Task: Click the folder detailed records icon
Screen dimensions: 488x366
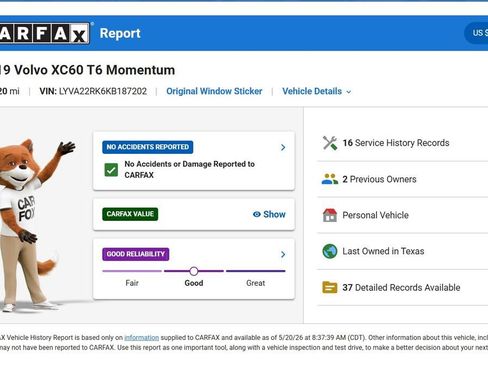Action: click(330, 287)
